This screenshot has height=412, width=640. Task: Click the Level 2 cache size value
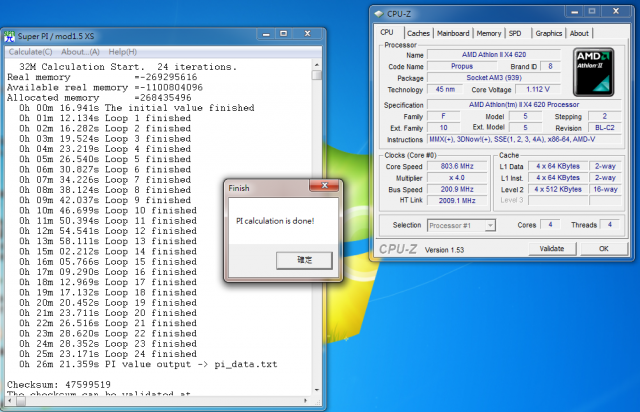pos(558,189)
